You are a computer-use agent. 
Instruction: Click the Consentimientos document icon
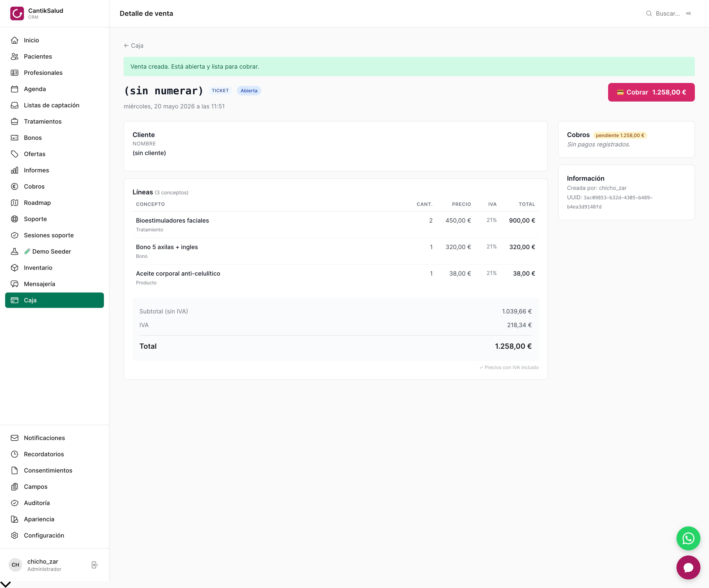[x=15, y=470]
